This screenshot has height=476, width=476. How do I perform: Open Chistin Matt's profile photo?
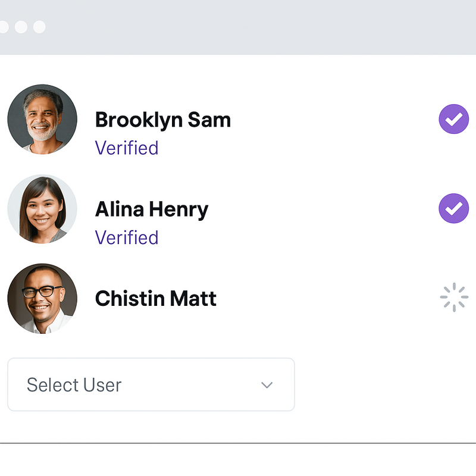(42, 299)
